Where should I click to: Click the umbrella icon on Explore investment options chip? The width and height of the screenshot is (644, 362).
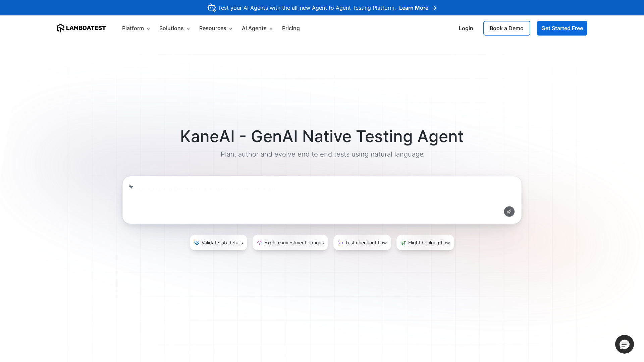pos(259,243)
